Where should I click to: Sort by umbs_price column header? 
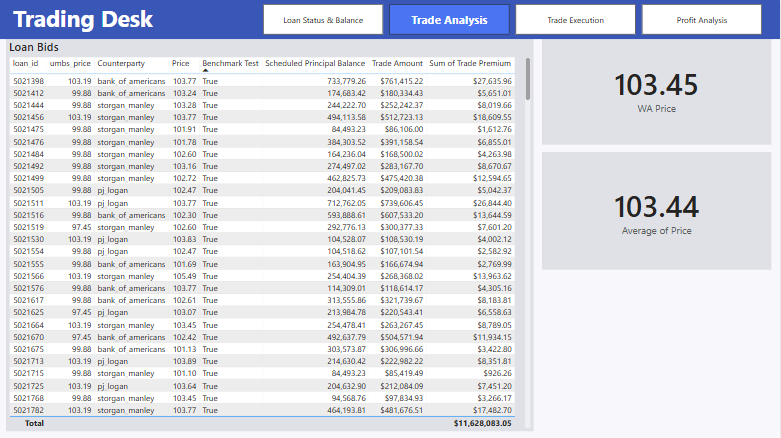tap(70, 63)
